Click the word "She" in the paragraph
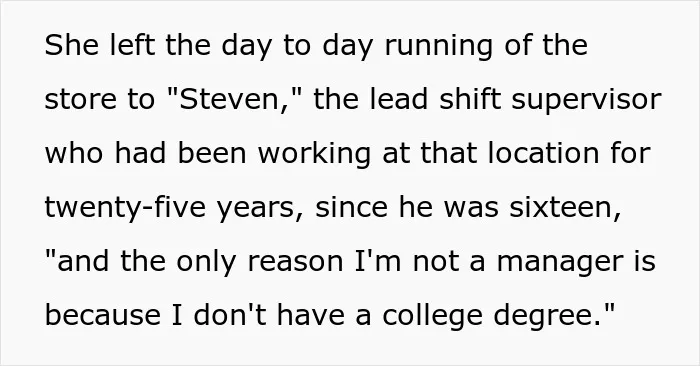This screenshot has height=366, width=700. click(71, 45)
